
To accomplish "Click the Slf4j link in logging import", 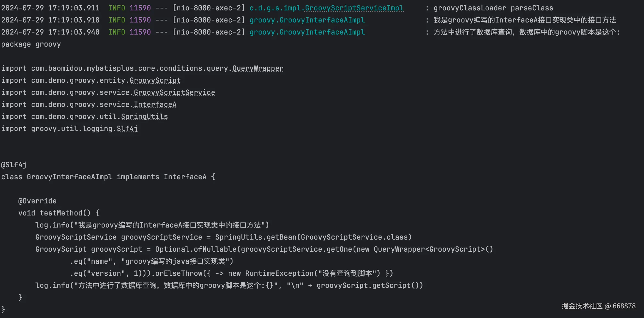I will click(127, 129).
